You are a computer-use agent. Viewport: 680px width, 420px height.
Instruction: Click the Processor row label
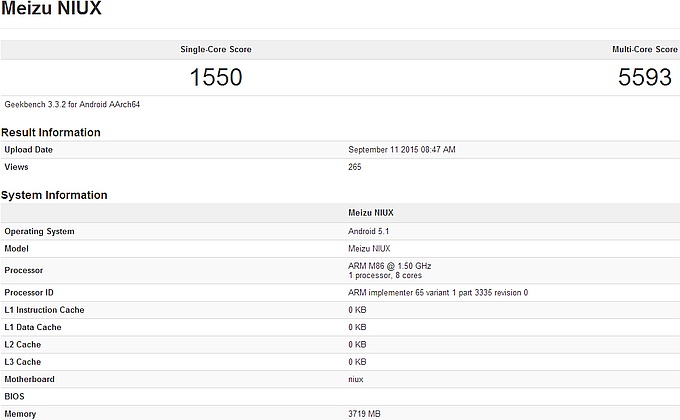[x=24, y=270]
